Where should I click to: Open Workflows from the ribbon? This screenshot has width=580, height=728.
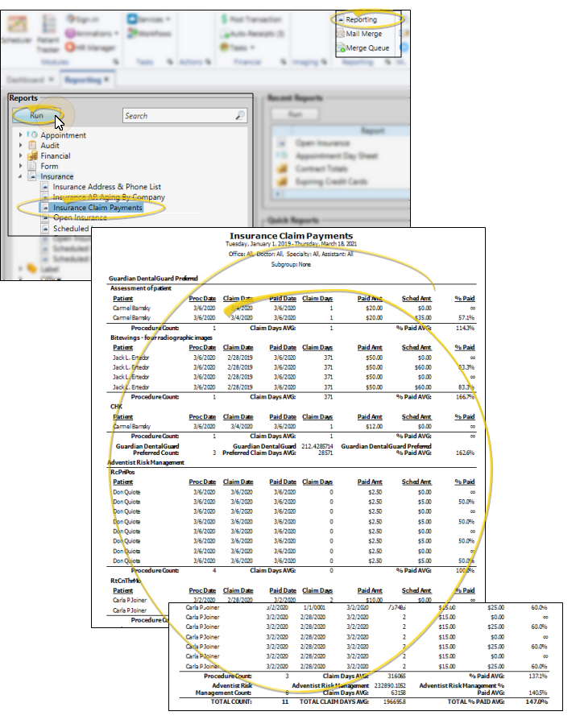(x=150, y=34)
